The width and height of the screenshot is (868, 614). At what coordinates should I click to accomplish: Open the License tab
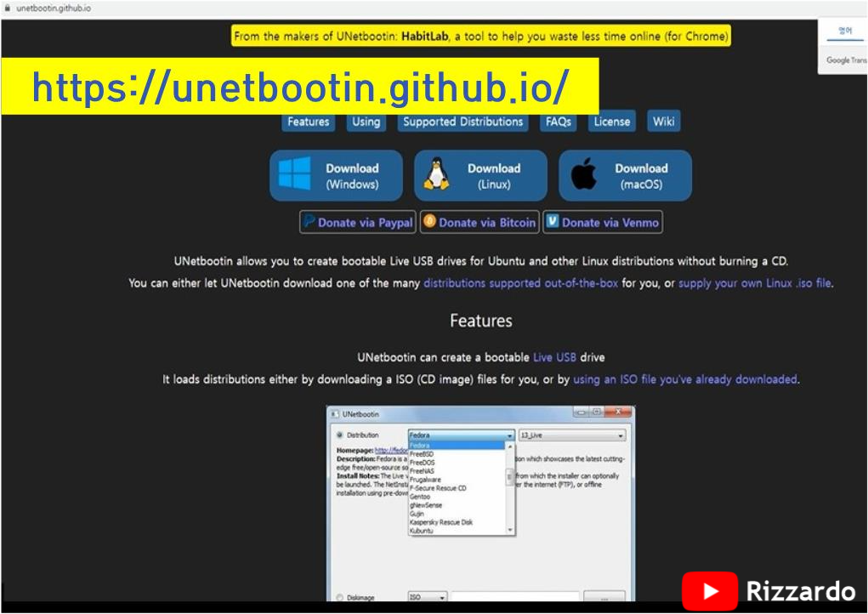click(612, 122)
